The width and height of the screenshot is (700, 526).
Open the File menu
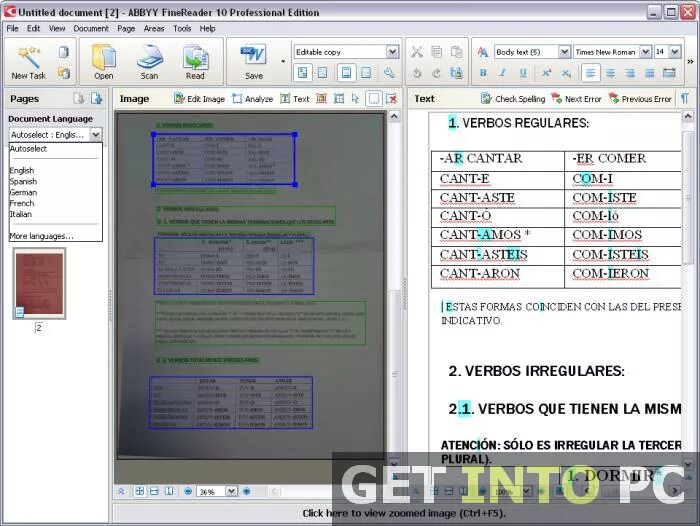pos(12,29)
